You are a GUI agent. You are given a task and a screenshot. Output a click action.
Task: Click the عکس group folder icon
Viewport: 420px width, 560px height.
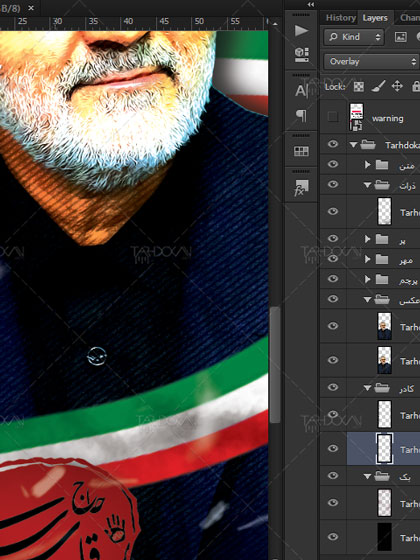[x=382, y=299]
